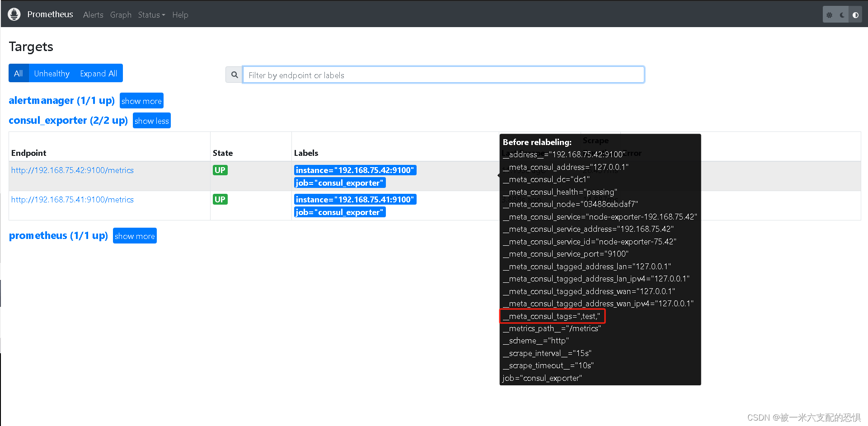This screenshot has height=426, width=868.
Task: Open the settings gear icon top right
Action: [x=829, y=14]
